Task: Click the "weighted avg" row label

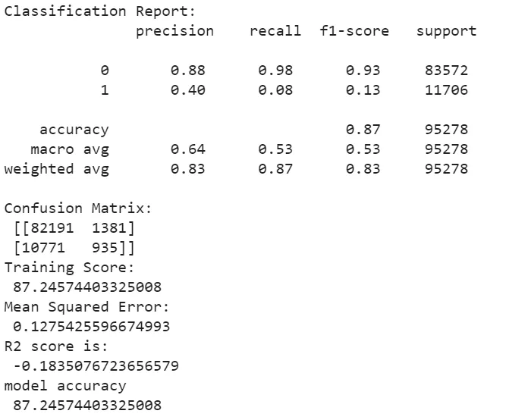Action: [x=56, y=169]
